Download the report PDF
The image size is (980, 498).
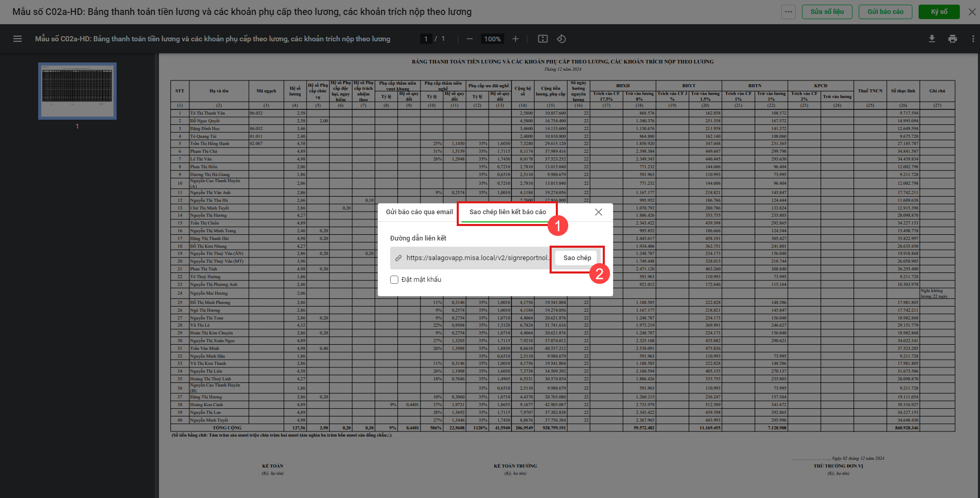pyautogui.click(x=932, y=39)
